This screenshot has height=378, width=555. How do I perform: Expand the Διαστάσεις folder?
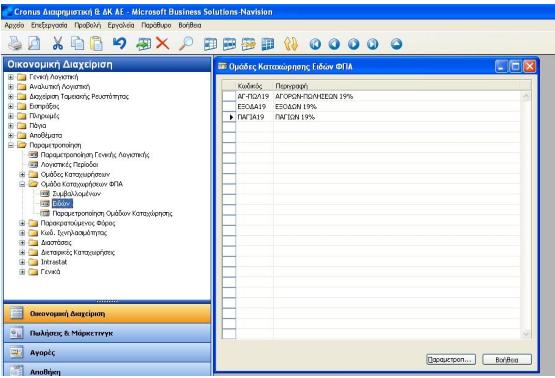point(22,242)
